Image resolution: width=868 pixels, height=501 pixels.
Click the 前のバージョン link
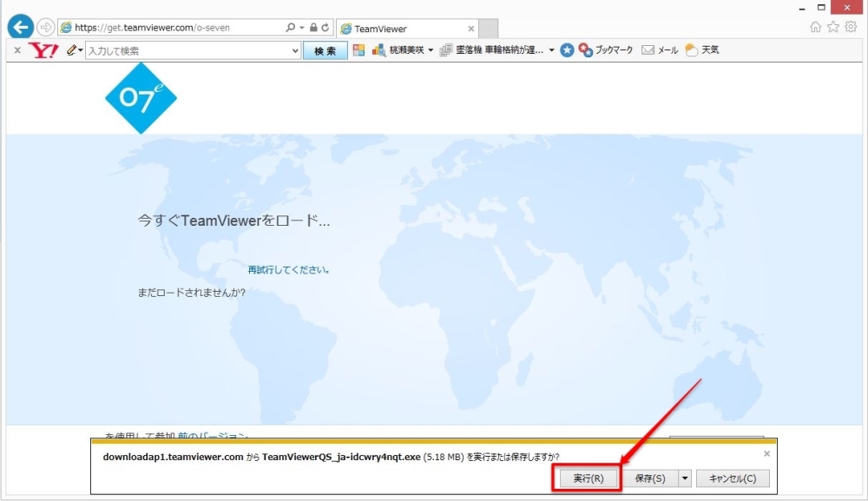coord(213,436)
